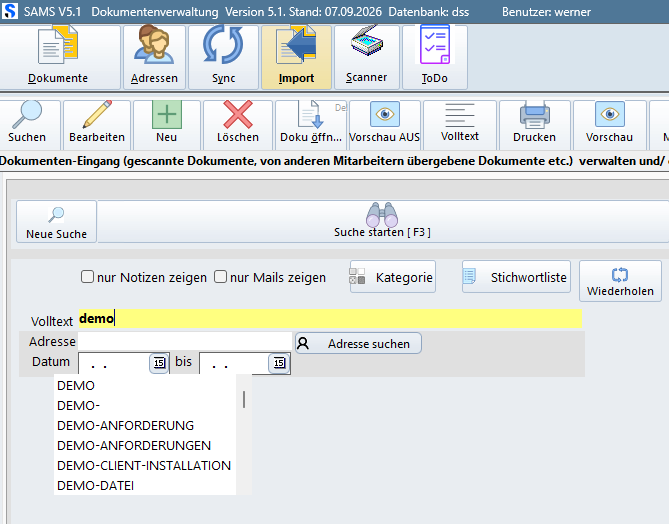Open the Kategorie selector
The image size is (669, 524).
click(x=393, y=277)
